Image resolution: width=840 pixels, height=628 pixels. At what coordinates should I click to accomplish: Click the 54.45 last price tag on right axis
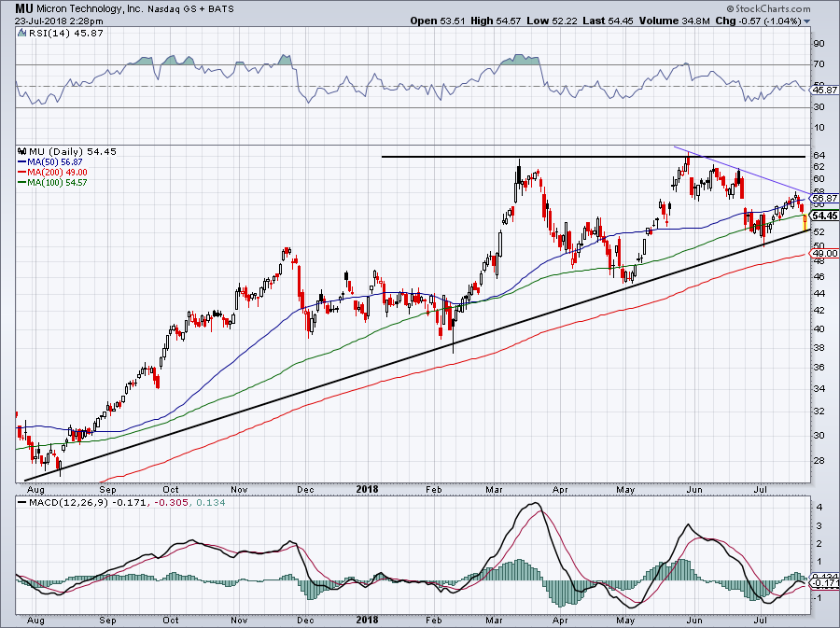(825, 216)
